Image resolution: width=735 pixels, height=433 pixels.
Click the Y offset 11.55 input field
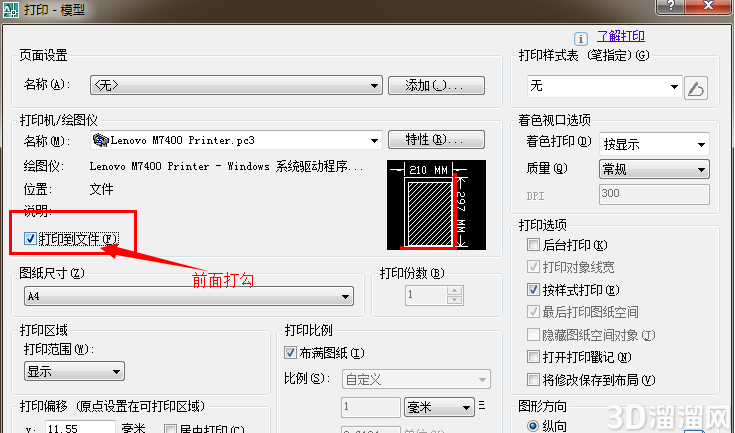[x=80, y=427]
